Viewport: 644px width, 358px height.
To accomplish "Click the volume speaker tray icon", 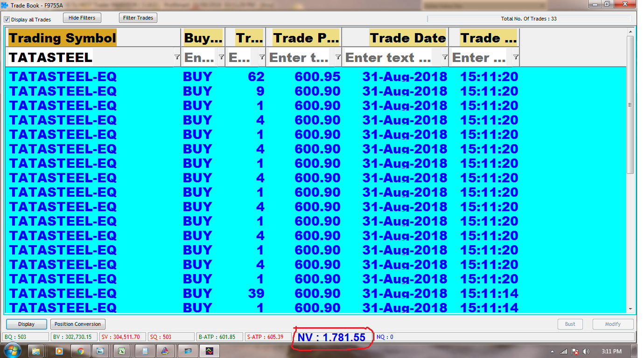I will (x=586, y=351).
